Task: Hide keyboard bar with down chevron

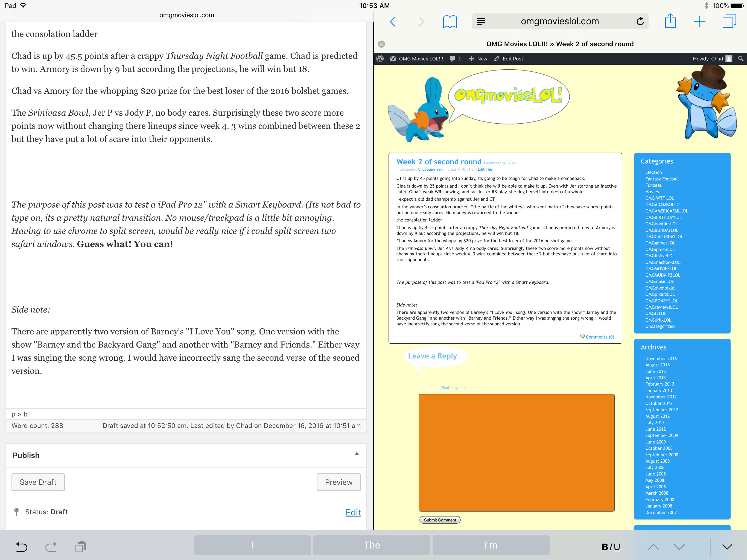Action: (727, 547)
